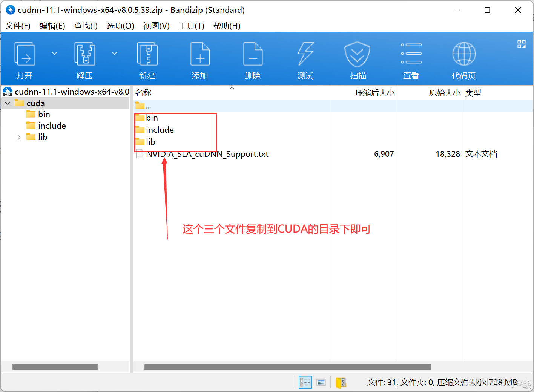Sort by the 原始大小 column header
The height and width of the screenshot is (392, 534).
(430, 93)
